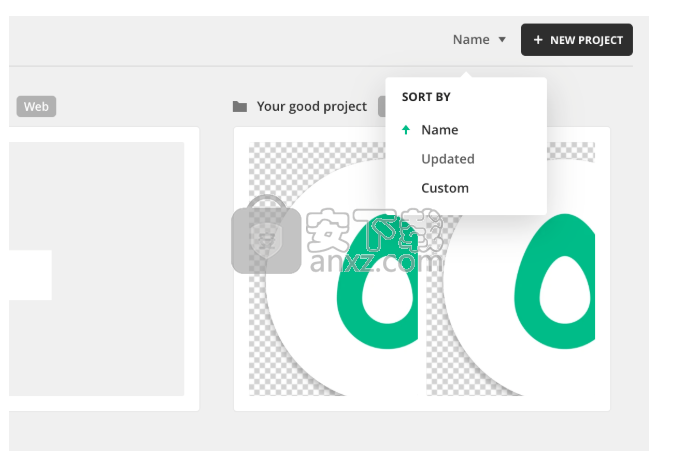The width and height of the screenshot is (678, 472).
Task: Click the folder icon beside Your good project
Action: [240, 106]
